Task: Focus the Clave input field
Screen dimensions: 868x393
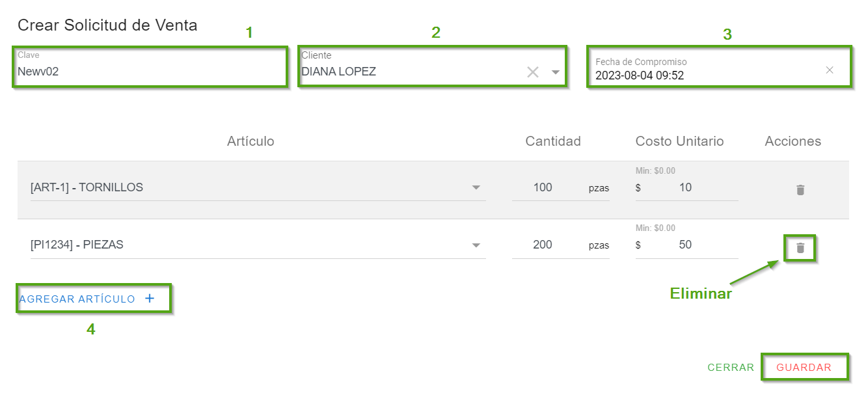Action: 150,72
